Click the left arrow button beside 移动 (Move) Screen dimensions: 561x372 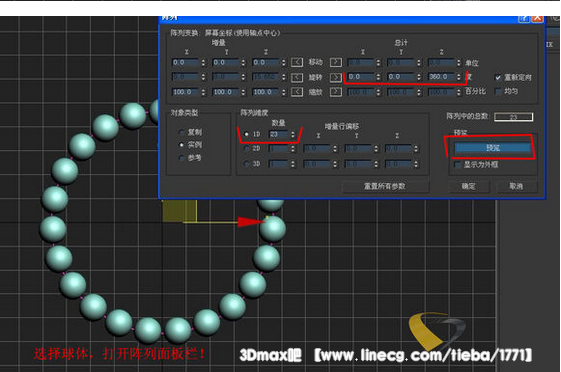(297, 62)
